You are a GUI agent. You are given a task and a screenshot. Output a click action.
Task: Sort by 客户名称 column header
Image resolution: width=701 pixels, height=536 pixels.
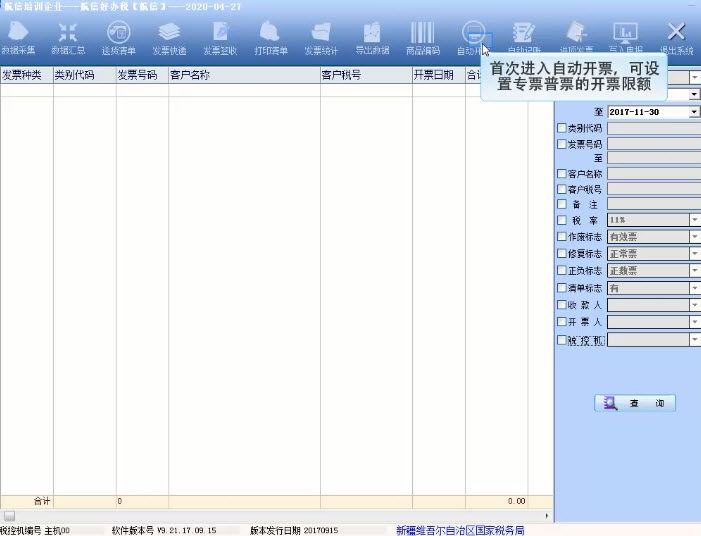tap(245, 75)
